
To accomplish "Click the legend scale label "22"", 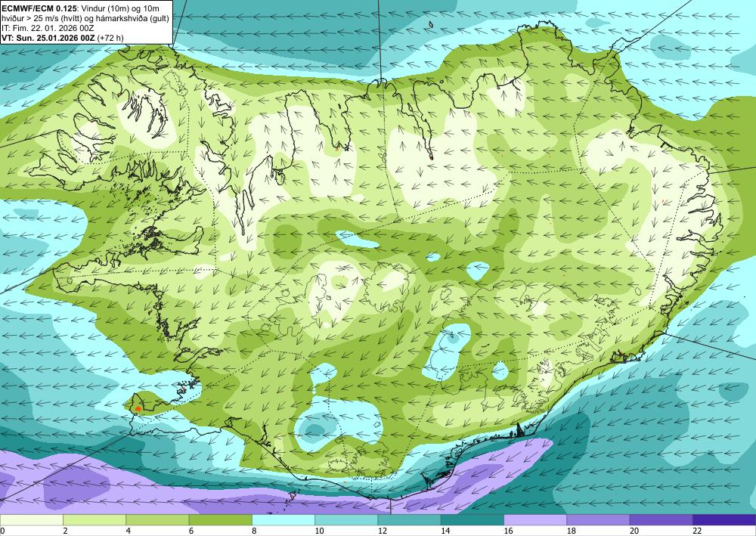I will 697,531.
